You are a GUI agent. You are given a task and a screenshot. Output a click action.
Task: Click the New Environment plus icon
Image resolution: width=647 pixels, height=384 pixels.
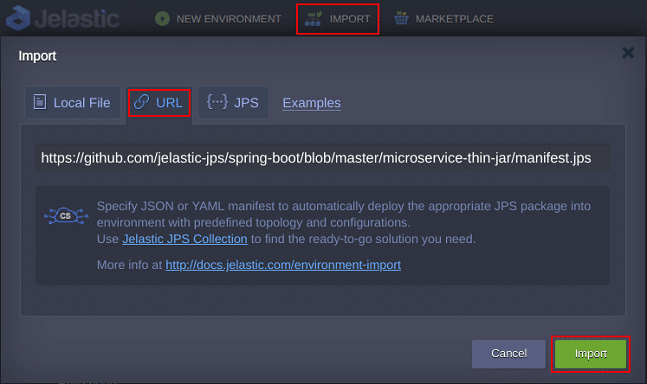(x=162, y=19)
